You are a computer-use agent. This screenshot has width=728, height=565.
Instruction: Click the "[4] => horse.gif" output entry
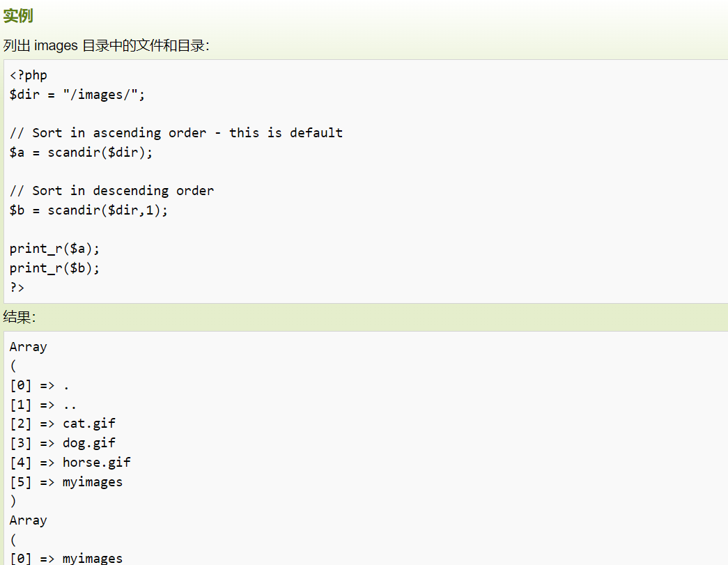70,463
